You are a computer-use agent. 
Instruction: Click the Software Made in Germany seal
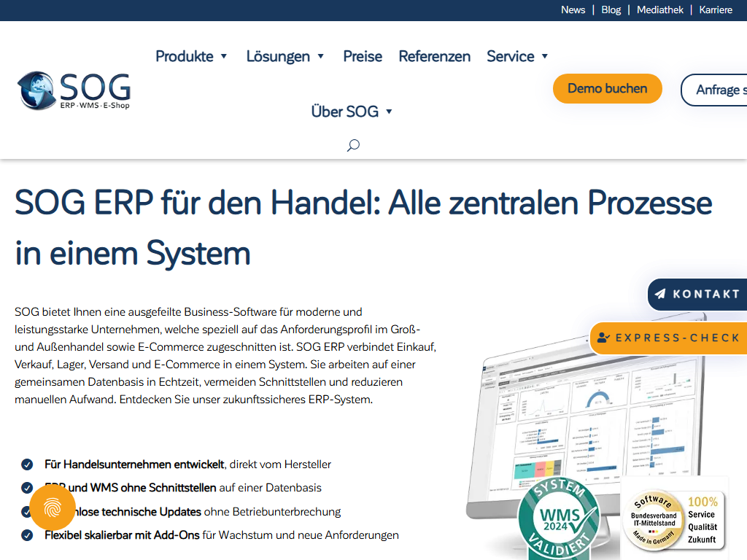click(x=654, y=520)
